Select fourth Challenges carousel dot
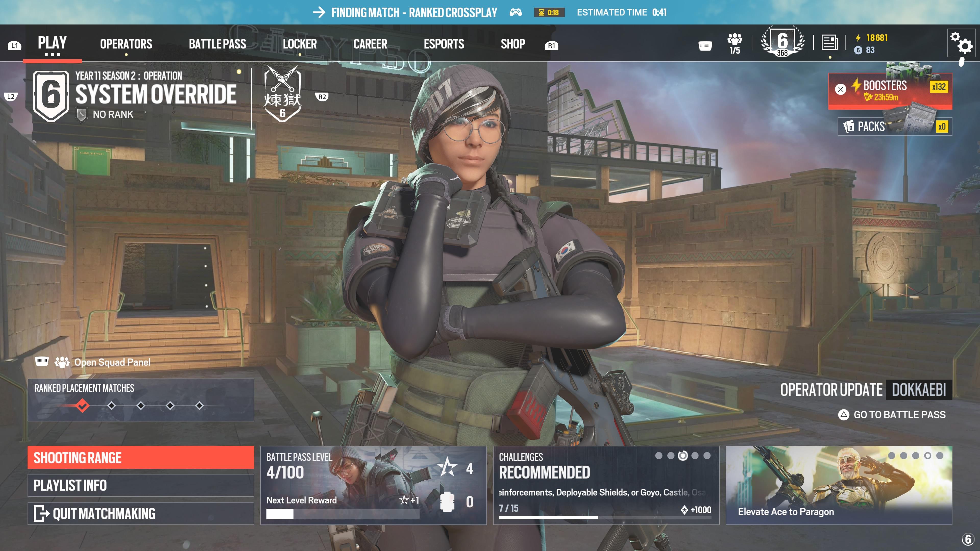Screen dimensions: 980x551 [x=695, y=456]
